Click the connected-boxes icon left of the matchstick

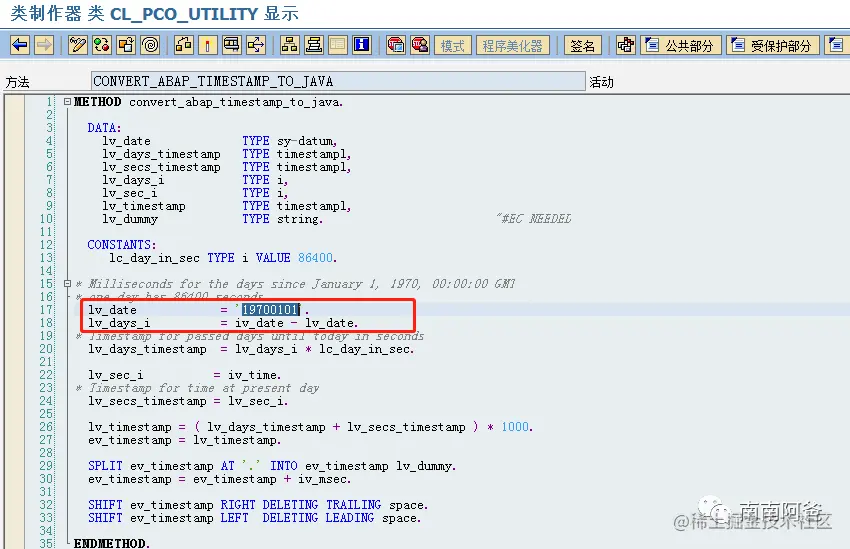pos(184,44)
